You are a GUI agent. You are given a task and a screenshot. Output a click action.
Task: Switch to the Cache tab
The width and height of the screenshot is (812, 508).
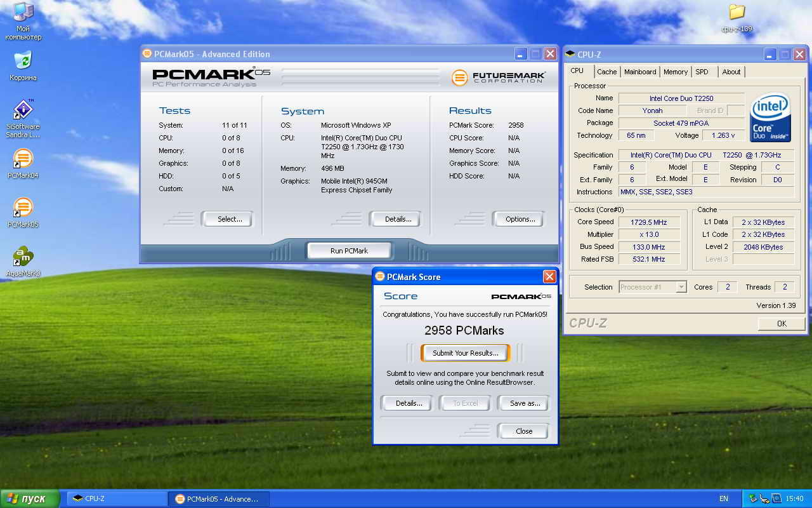[x=607, y=72]
